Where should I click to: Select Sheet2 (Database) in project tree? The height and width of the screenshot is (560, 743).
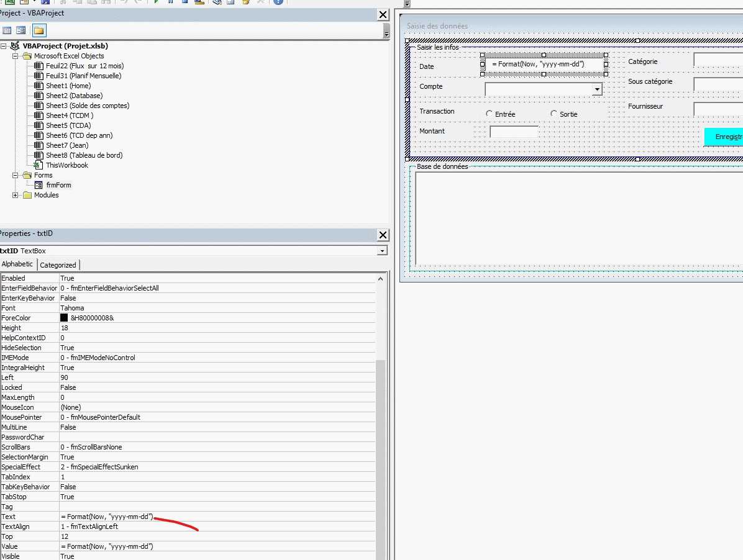(73, 96)
